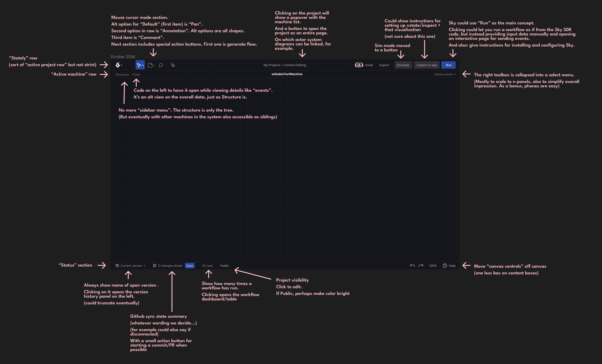Open the 32 runs workflow dashboard
This screenshot has width=602, height=364.
[207, 266]
